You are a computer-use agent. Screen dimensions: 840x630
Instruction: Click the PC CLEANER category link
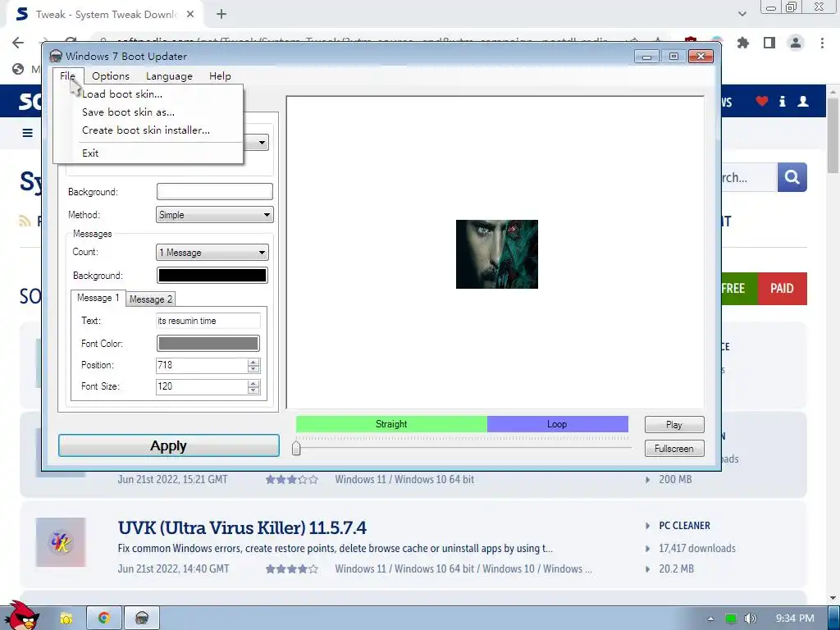(x=684, y=526)
